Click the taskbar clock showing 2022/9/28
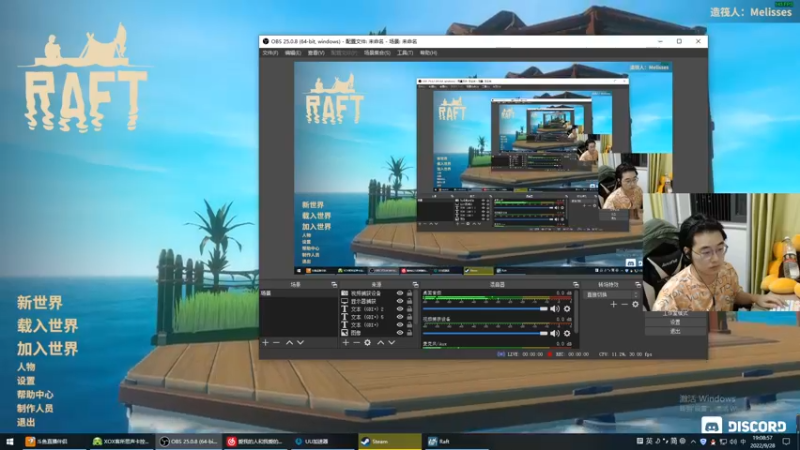The width and height of the screenshot is (800, 450). 762,441
